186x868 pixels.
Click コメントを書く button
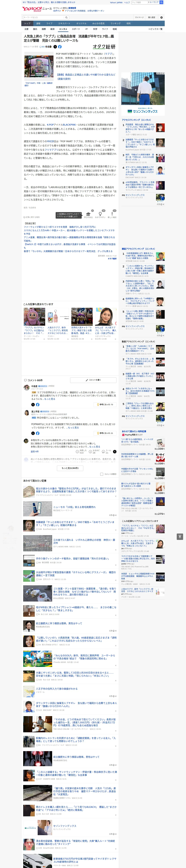[x=93, y=380]
